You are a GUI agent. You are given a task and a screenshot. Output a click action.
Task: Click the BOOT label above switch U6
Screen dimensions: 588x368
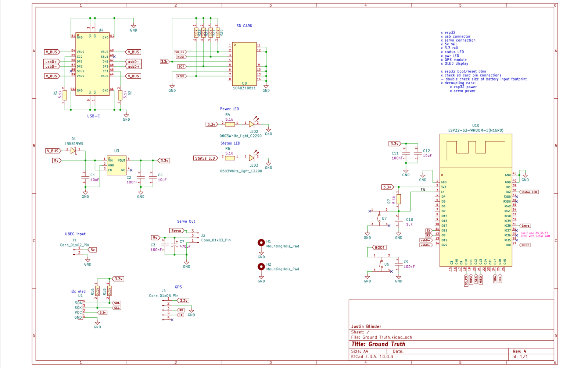coord(379,248)
